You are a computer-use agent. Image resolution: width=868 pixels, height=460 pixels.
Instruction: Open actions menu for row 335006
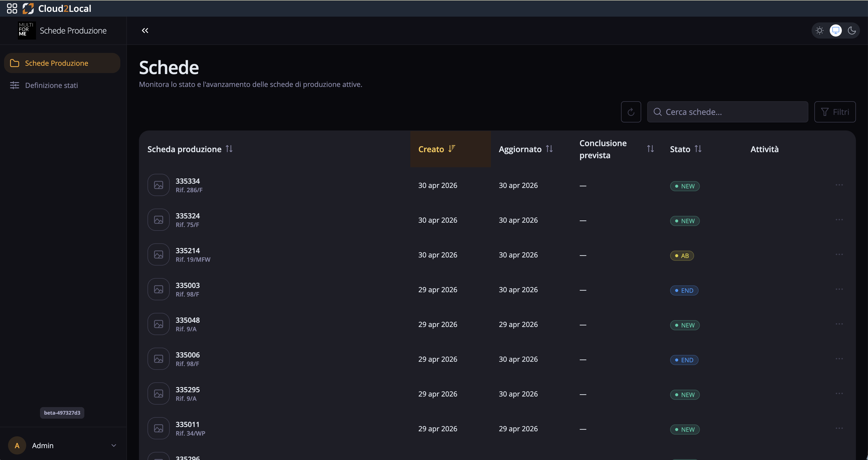pyautogui.click(x=839, y=358)
